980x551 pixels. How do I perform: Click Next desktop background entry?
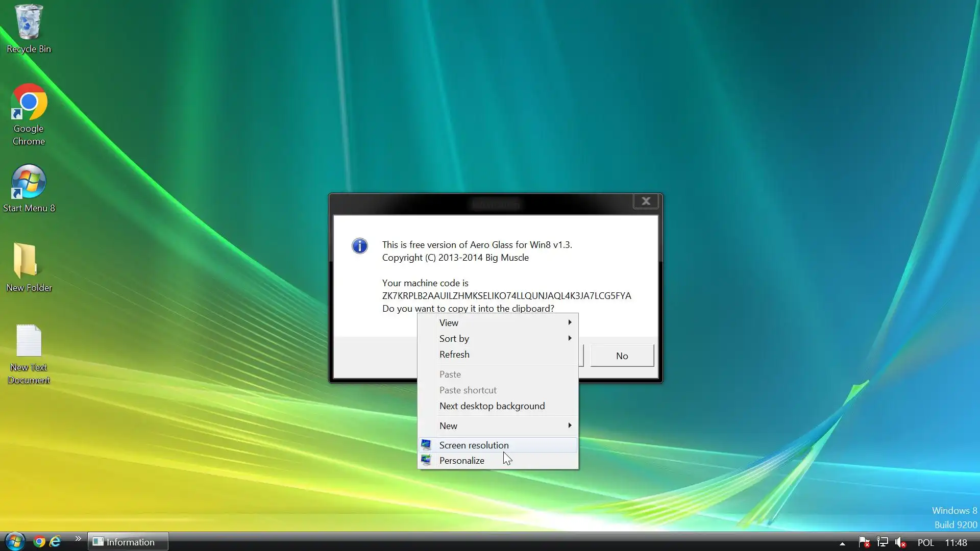(492, 406)
